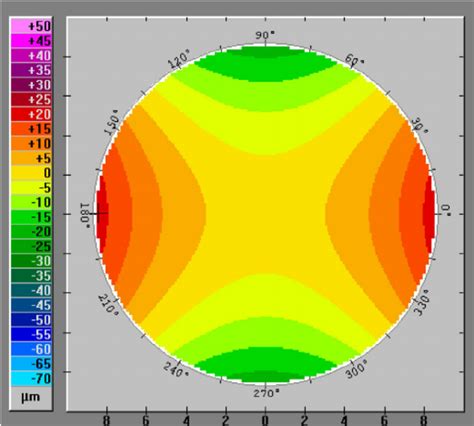Click the 90° angle label
This screenshot has width=474, height=426.
[x=265, y=35]
